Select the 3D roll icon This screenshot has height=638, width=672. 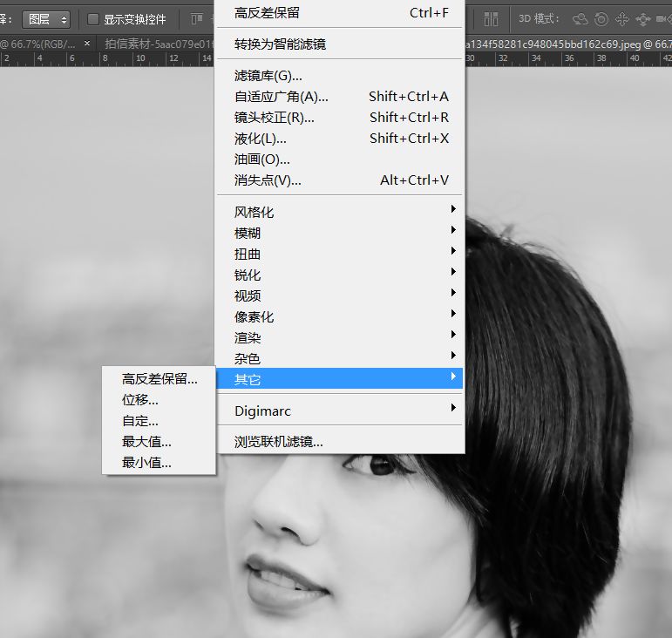[601, 19]
